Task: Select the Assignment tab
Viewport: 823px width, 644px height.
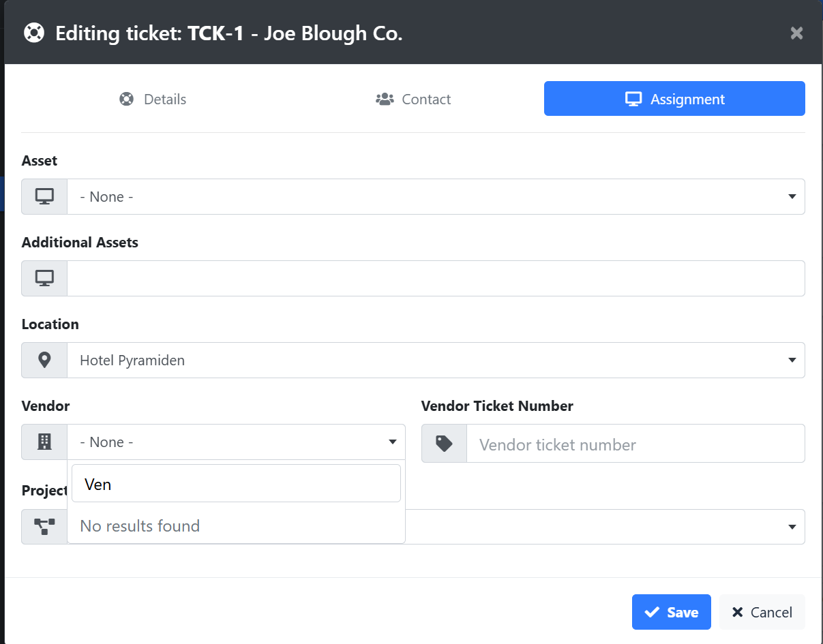Action: [674, 99]
